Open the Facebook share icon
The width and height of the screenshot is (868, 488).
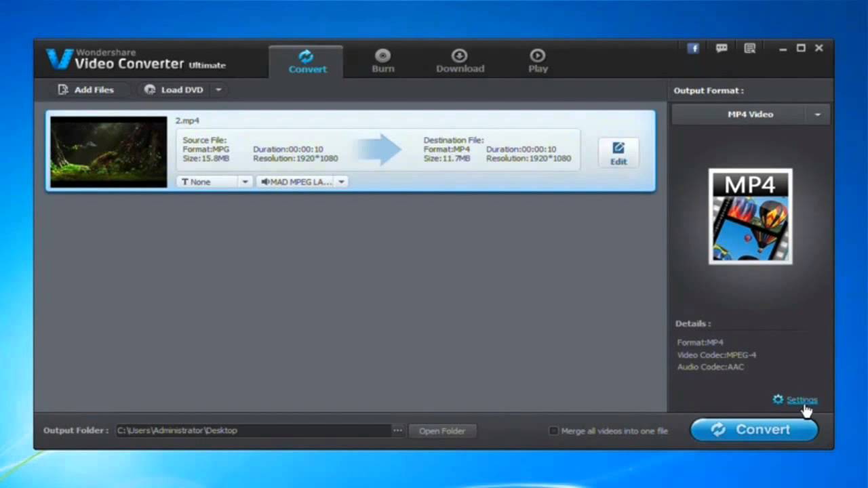(693, 48)
